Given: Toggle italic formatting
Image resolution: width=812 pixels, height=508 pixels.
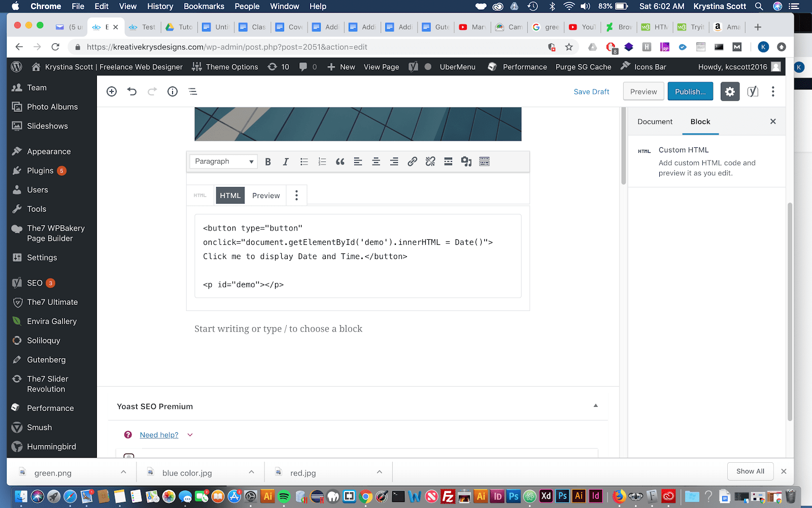Looking at the screenshot, I should (286, 162).
